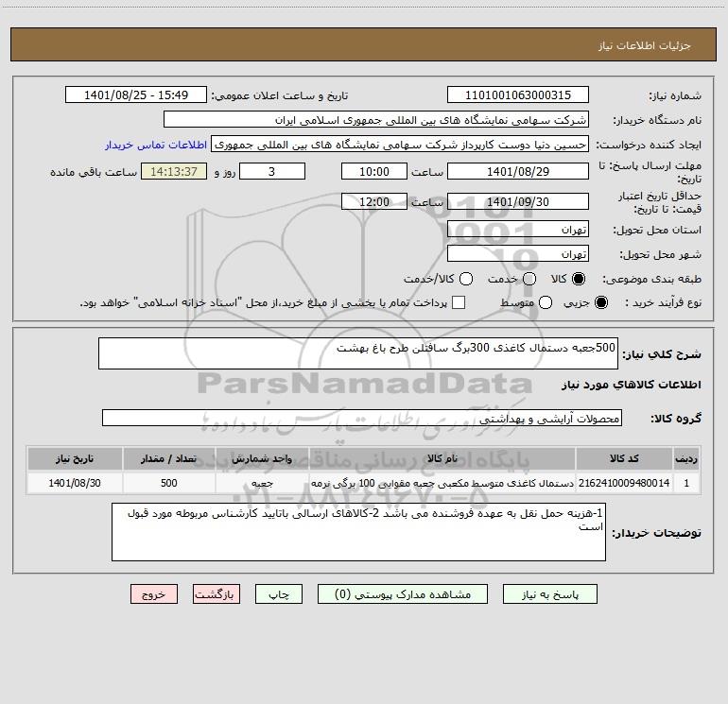
Task: Click the delivery province field تهران
Action: coord(518,229)
